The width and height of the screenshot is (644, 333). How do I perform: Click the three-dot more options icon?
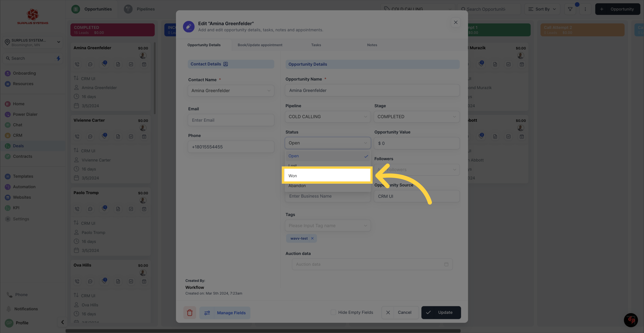pos(585,9)
